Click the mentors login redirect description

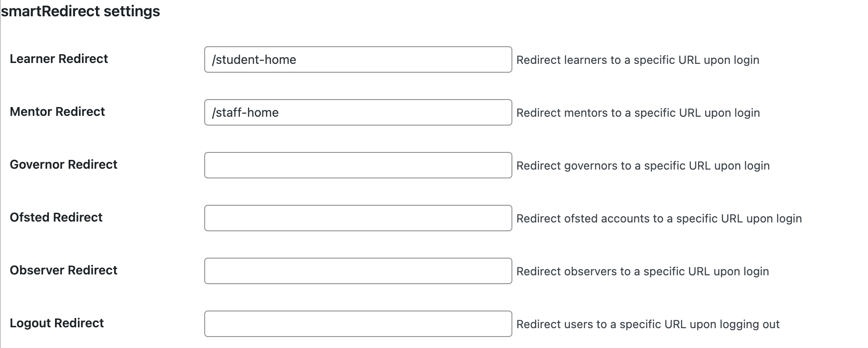point(638,113)
